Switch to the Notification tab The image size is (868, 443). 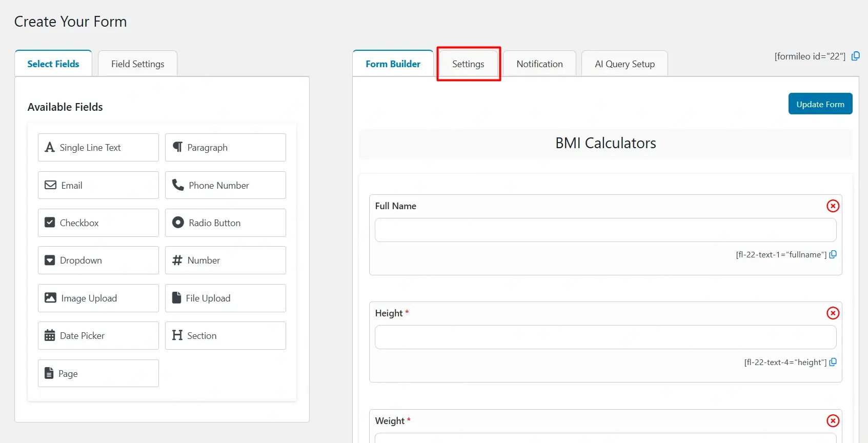pos(539,64)
